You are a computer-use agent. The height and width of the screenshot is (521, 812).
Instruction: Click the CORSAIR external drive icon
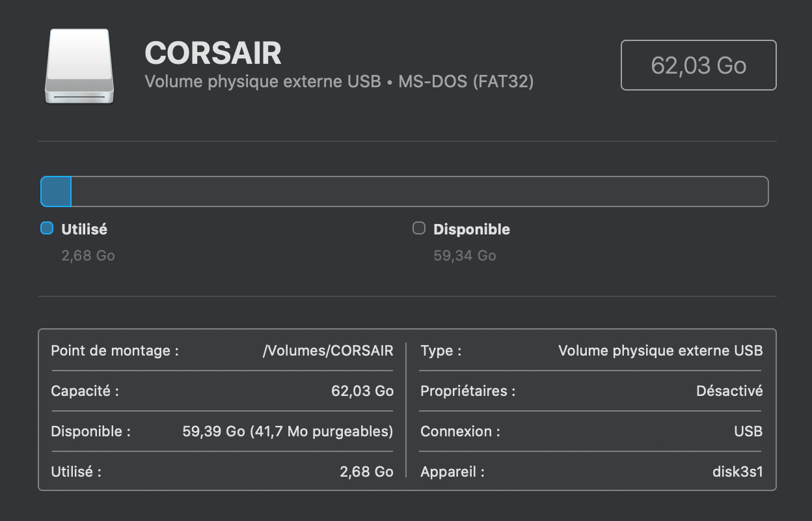pyautogui.click(x=79, y=66)
